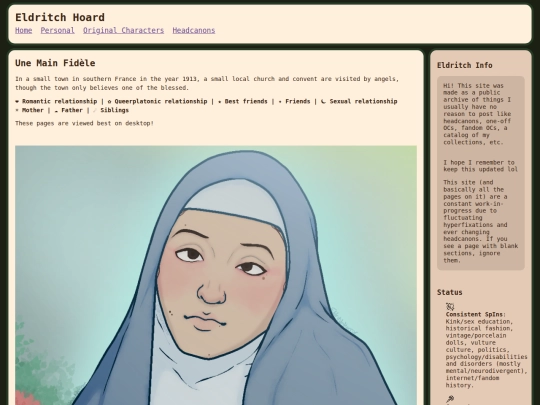The width and height of the screenshot is (540, 405).
Task: Click the 'Best friends' legend label
Action: [x=246, y=102]
